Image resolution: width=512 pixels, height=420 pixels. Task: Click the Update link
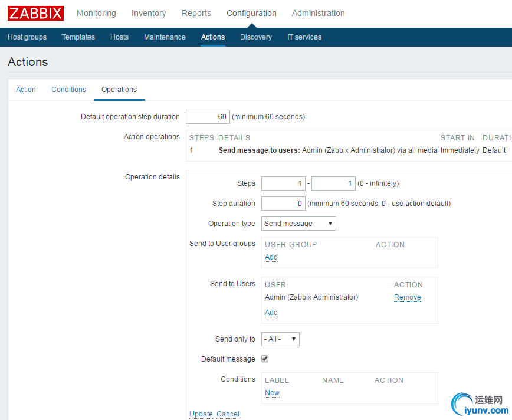pyautogui.click(x=201, y=414)
